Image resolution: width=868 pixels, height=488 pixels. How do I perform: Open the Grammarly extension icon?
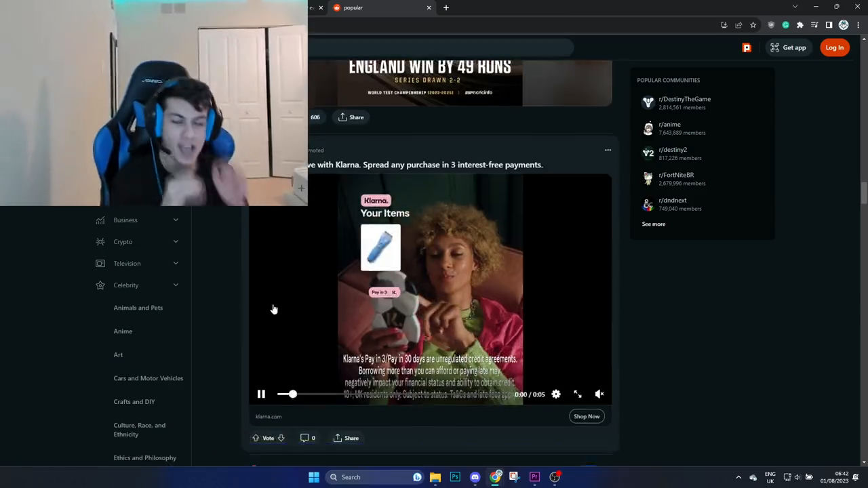point(785,25)
